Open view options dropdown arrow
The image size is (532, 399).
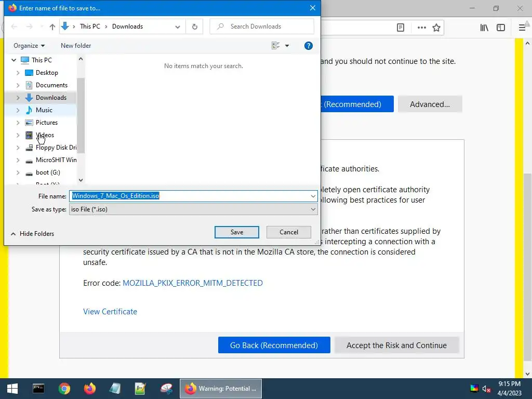[x=287, y=46]
